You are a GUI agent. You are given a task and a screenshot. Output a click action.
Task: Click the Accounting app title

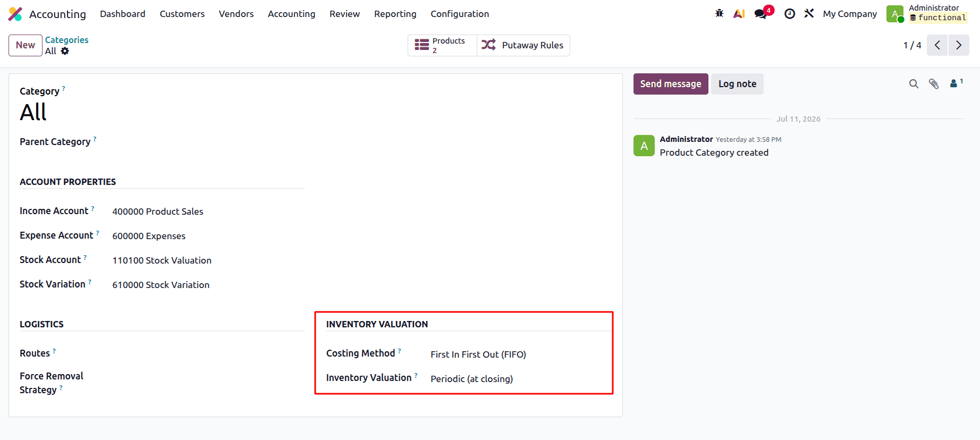tap(57, 14)
